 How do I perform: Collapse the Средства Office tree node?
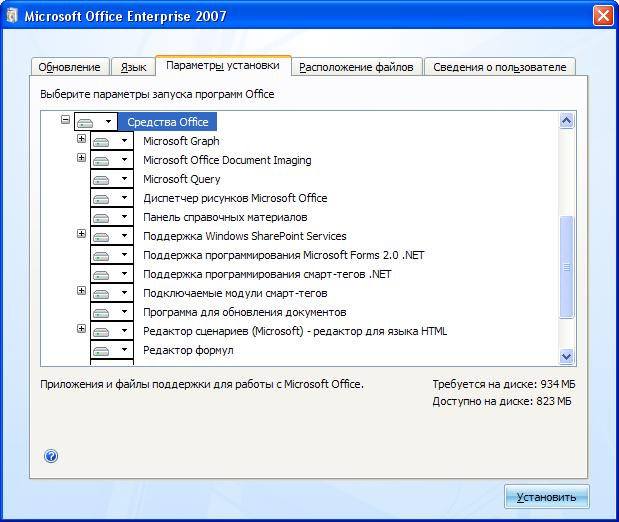(x=66, y=120)
